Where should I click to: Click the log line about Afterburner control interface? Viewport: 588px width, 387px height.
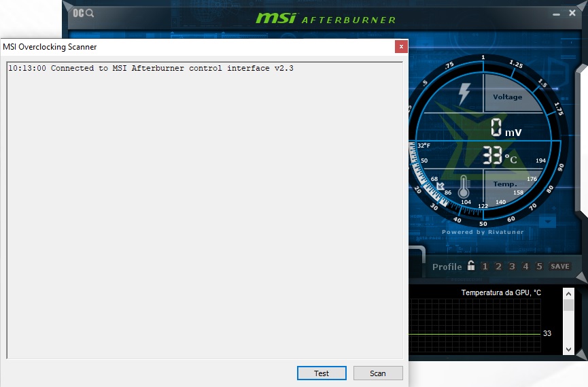[x=151, y=68]
